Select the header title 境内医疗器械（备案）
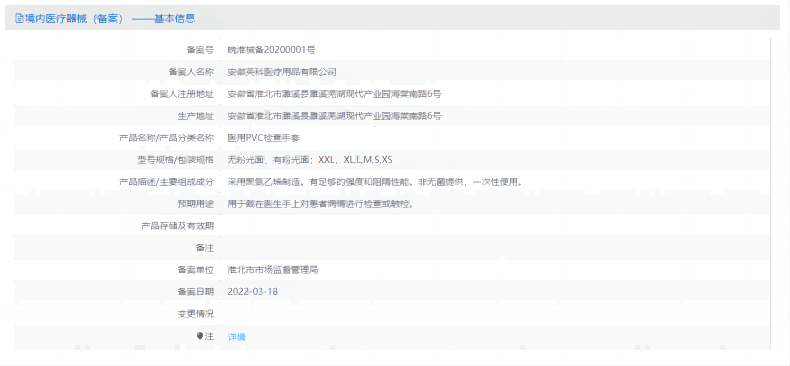The image size is (790, 366). pyautogui.click(x=74, y=19)
